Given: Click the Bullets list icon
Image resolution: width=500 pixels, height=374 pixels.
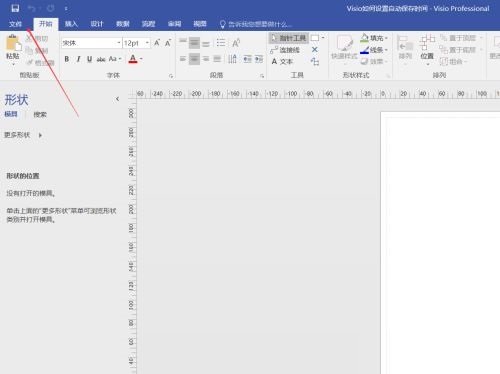Looking at the screenshot, I should tap(221, 43).
